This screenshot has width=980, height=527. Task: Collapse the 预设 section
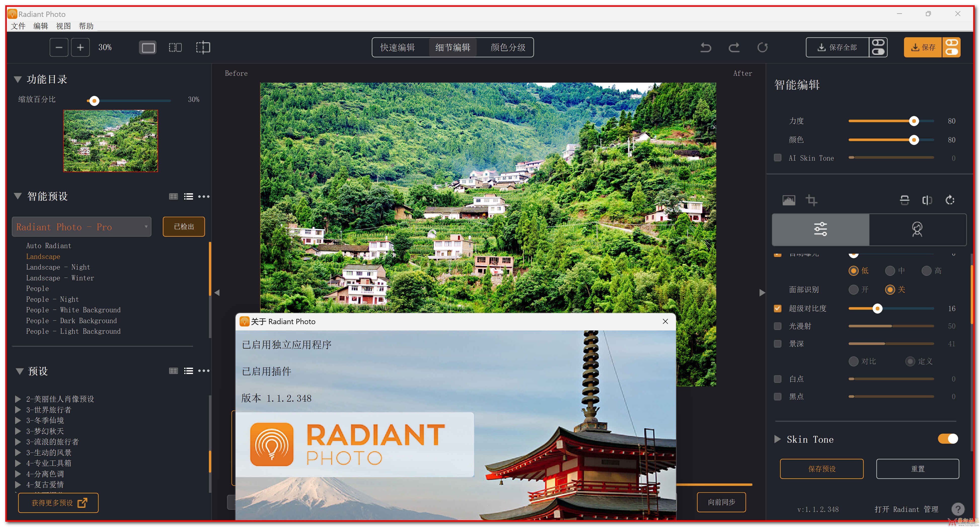tap(19, 371)
